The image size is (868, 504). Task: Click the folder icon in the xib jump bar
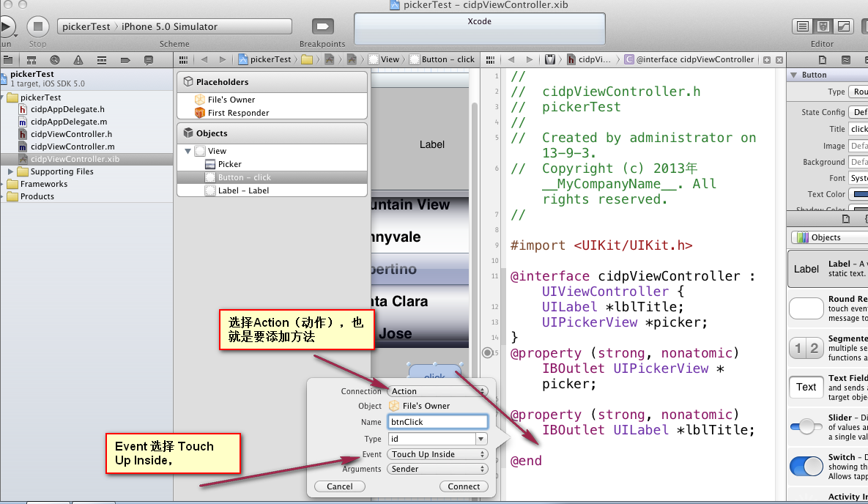307,60
